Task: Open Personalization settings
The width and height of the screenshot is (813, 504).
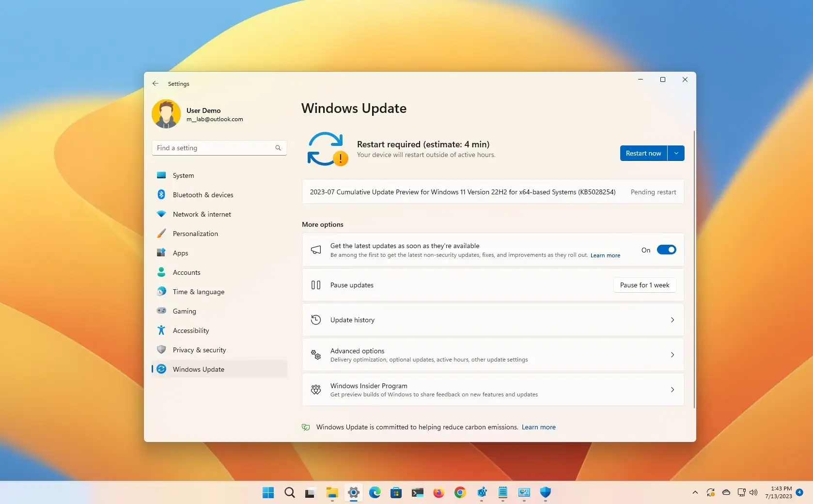Action: [x=219, y=234]
